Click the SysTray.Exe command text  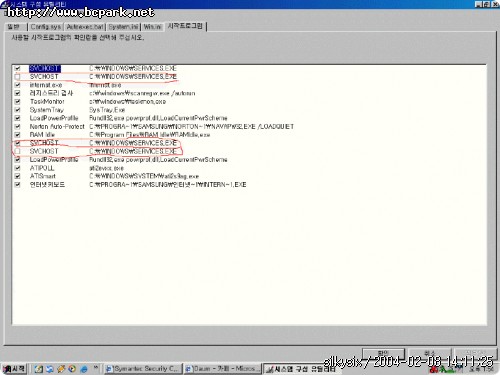click(x=107, y=110)
